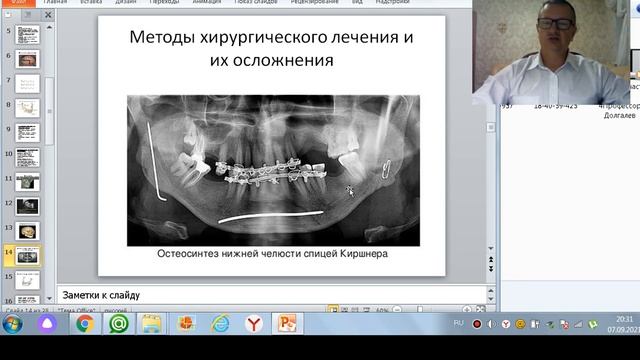Switch to Normal view in status bar
Viewport: 640px width, 360px height.
333,310
